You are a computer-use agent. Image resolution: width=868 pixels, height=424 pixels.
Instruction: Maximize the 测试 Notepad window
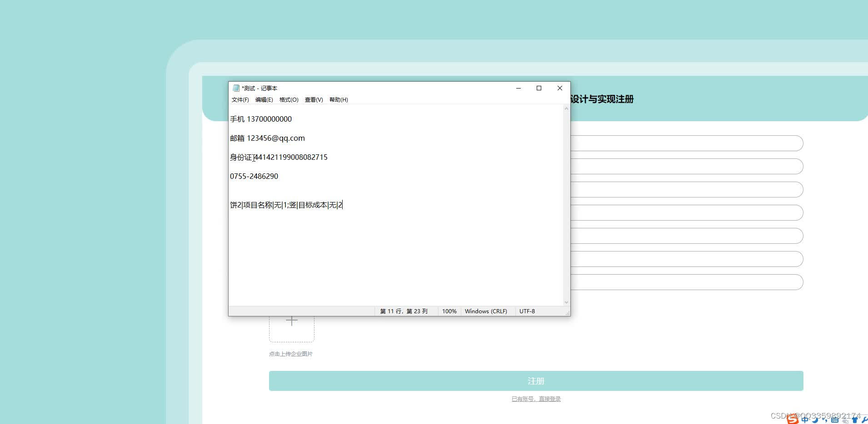tap(539, 88)
